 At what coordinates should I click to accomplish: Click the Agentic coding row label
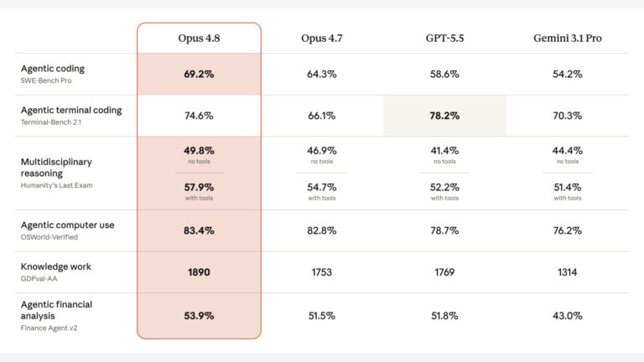[53, 69]
